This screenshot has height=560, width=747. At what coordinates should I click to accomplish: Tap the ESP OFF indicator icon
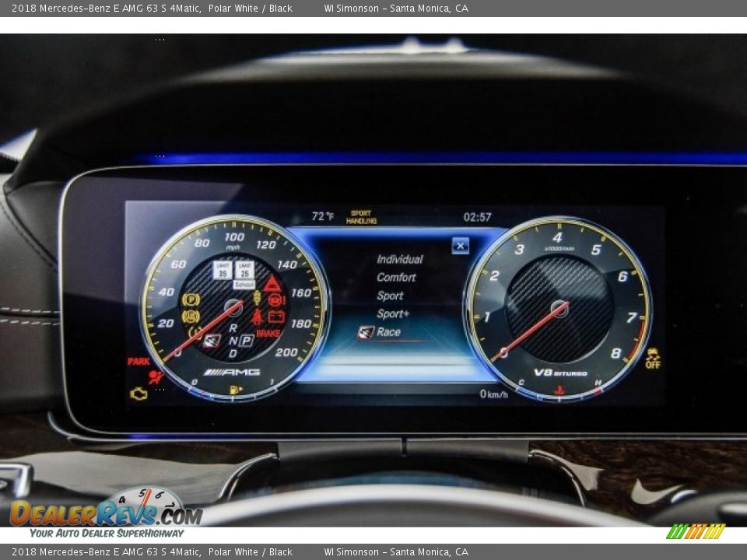click(652, 359)
